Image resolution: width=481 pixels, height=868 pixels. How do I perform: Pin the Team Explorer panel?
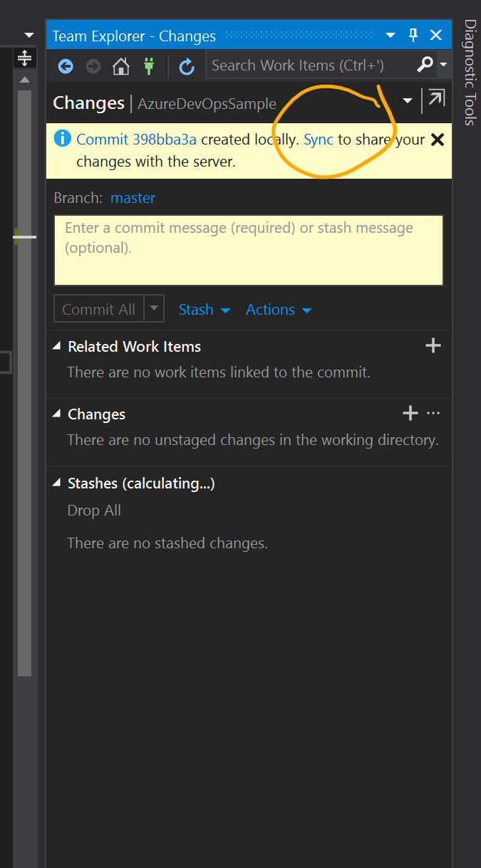413,35
